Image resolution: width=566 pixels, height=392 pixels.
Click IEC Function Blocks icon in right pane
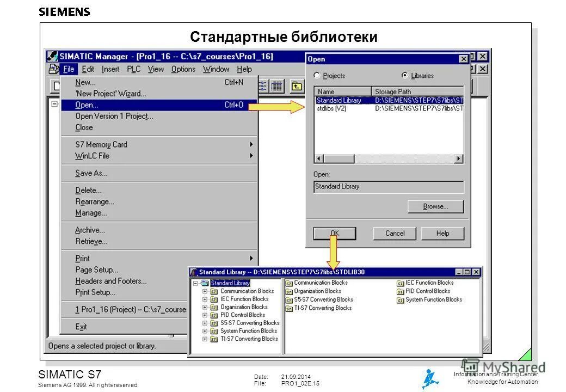coord(400,283)
